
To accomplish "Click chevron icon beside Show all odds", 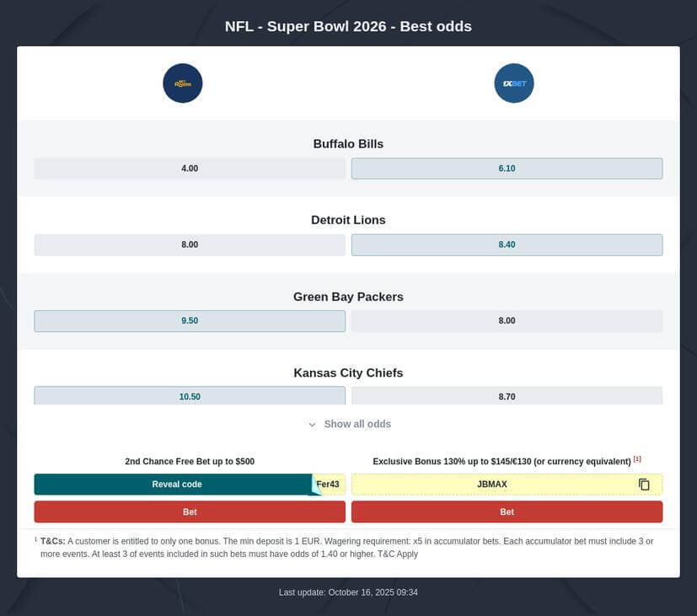I will (x=312, y=425).
